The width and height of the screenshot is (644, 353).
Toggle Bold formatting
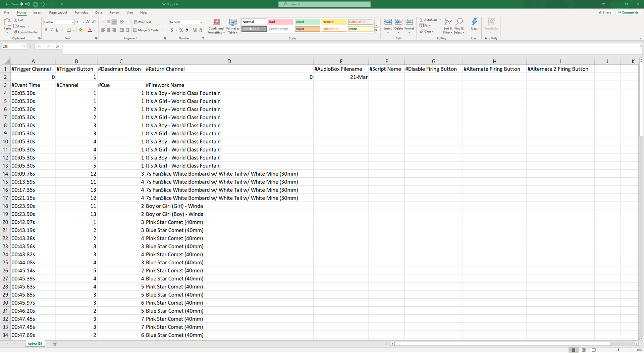click(x=46, y=30)
